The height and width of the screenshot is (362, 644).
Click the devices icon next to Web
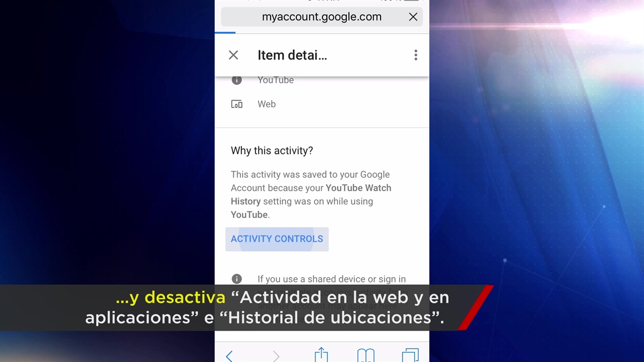(x=237, y=104)
